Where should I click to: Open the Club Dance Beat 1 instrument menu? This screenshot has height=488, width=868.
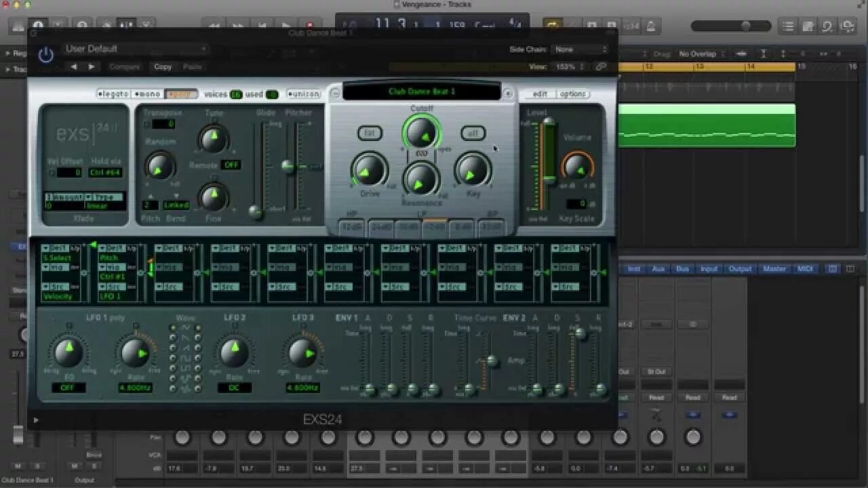422,91
